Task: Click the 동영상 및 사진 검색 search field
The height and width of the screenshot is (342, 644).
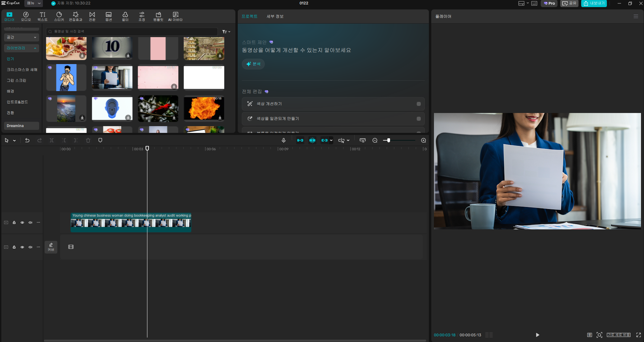Action: [132, 31]
